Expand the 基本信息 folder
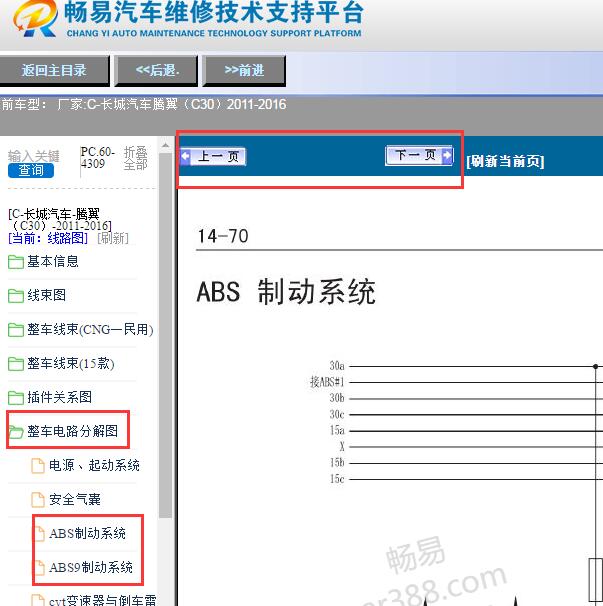This screenshot has height=606, width=603. tap(53, 262)
